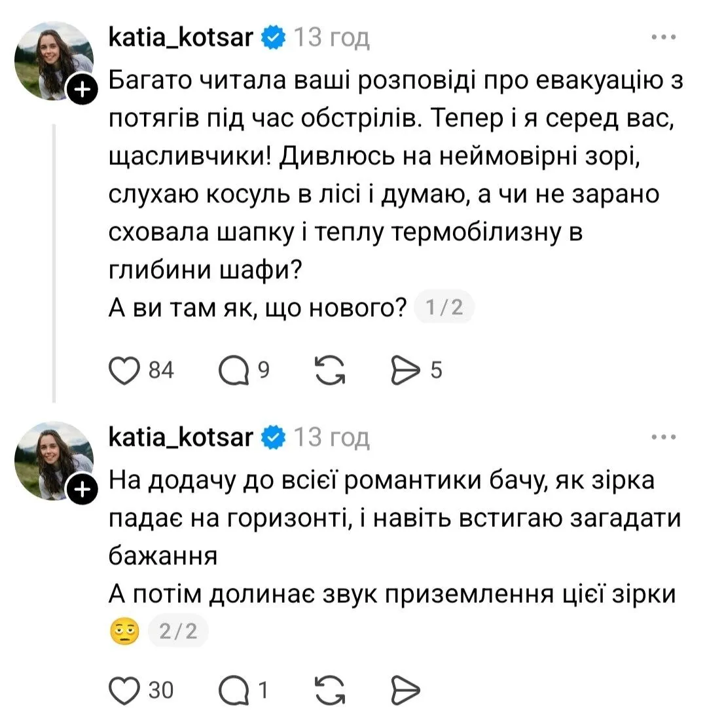This screenshot has height=728, width=707.
Task: Open more options for the second post
Action: coord(663,437)
